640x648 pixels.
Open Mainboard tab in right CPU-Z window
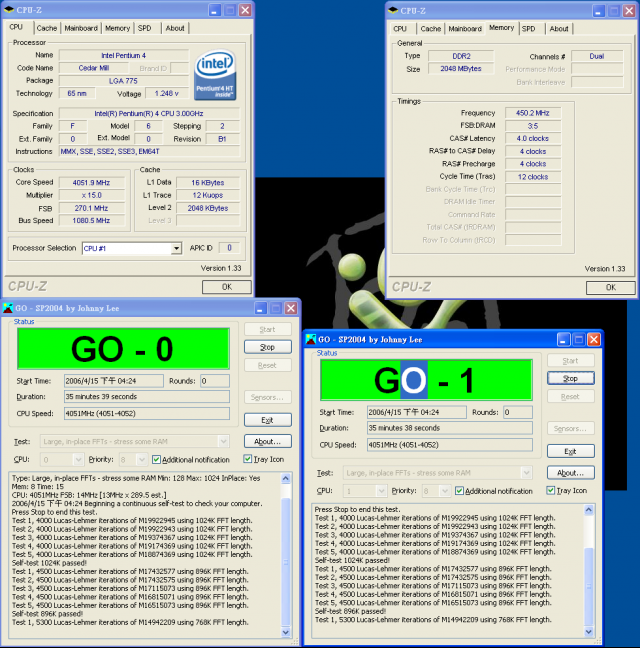pos(465,29)
